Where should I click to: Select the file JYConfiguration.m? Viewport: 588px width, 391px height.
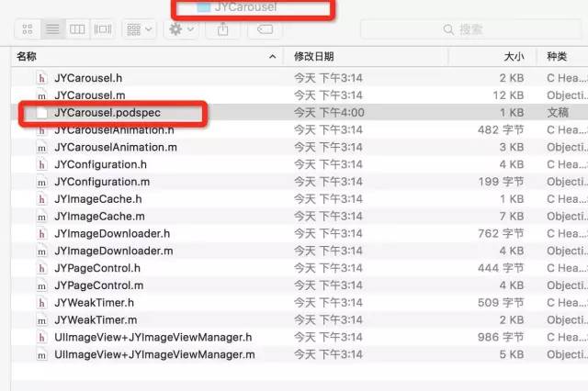click(x=102, y=182)
